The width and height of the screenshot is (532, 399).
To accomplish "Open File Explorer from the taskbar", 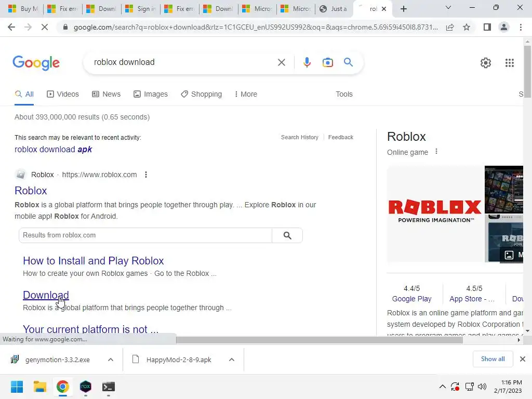I will (39, 387).
